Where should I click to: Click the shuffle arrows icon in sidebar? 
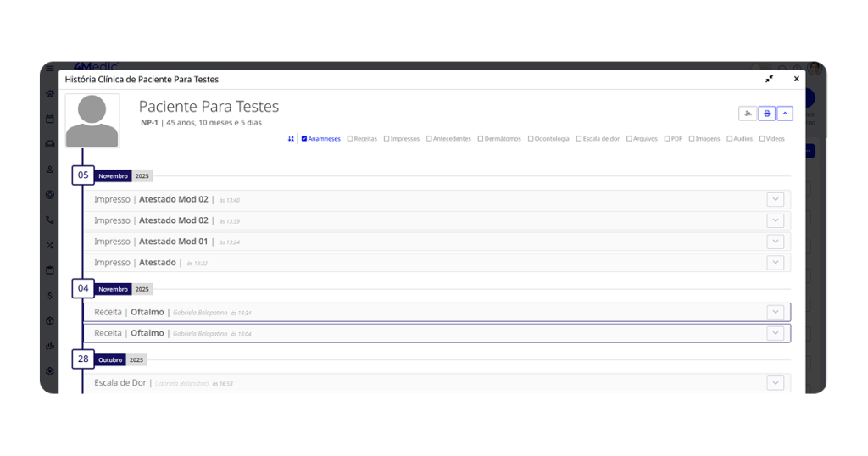50,245
